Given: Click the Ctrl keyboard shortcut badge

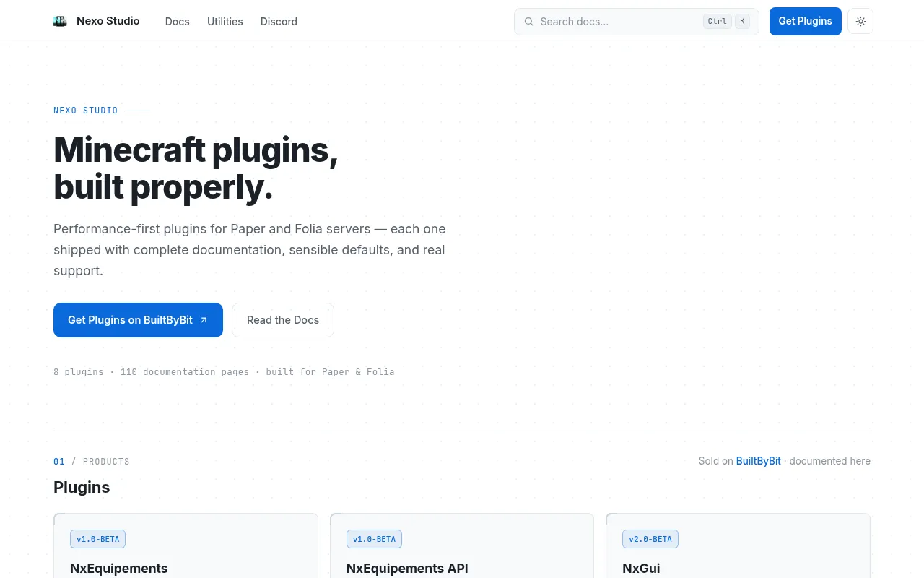Looking at the screenshot, I should (x=718, y=22).
